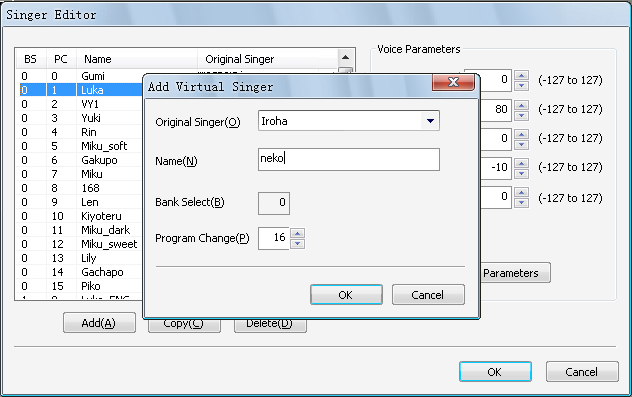Select the 168 singer row
Image resolution: width=632 pixels, height=397 pixels.
pos(81,188)
